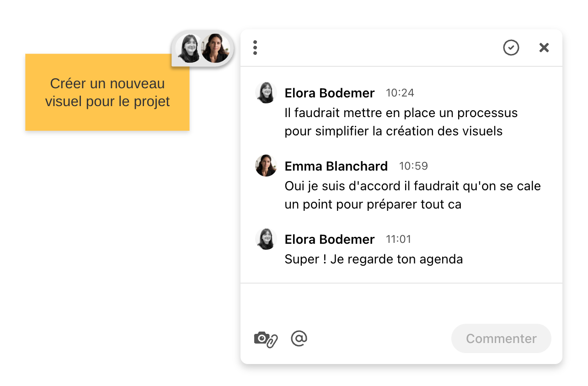Viewport: 588px width, 386px height.
Task: Mention someone with the @ icon
Action: click(x=299, y=338)
